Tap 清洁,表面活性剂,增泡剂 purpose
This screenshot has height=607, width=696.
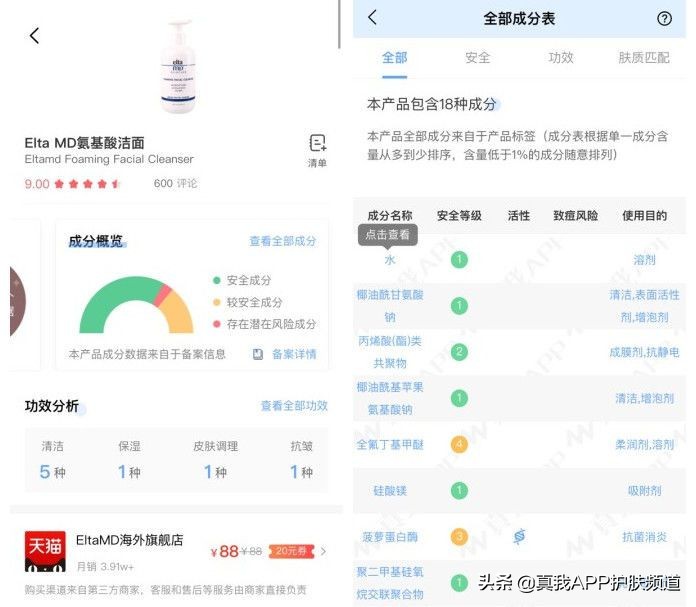point(644,305)
